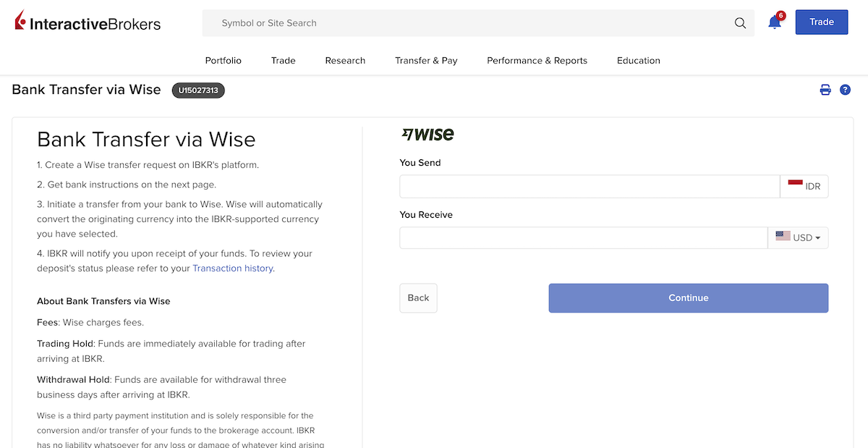Click the Symbol or Site Search box
The image size is (868, 448).
(x=478, y=23)
